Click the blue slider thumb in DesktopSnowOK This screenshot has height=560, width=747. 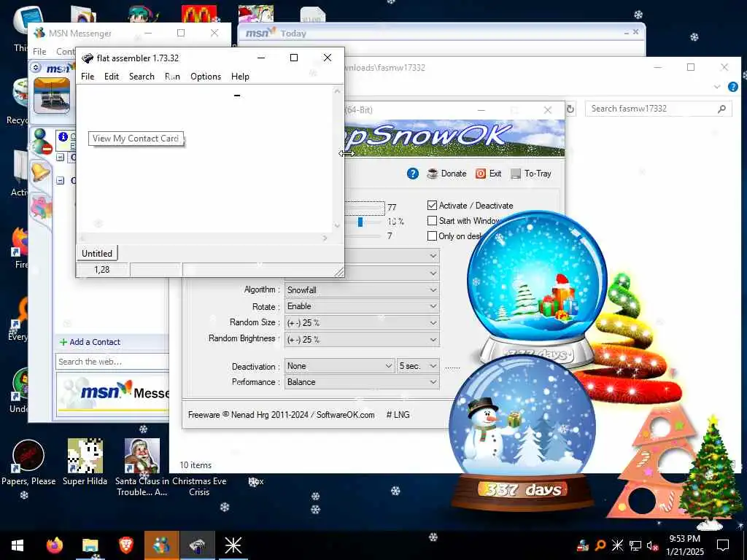click(x=360, y=222)
